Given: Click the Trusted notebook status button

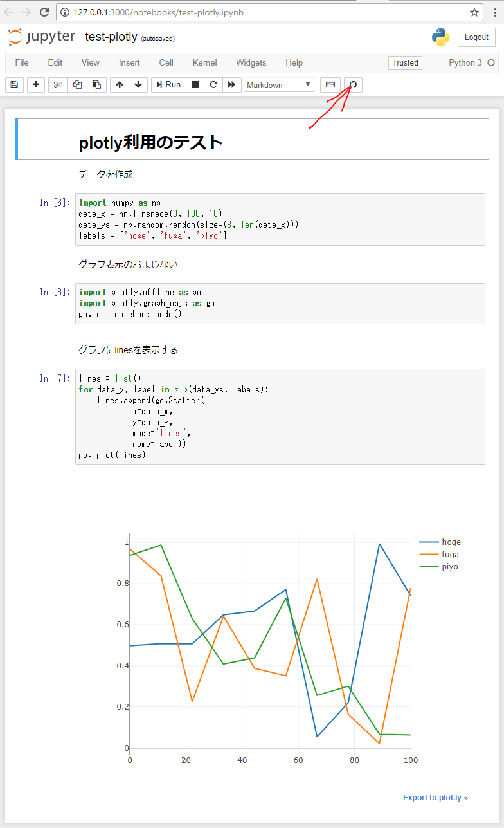Looking at the screenshot, I should (405, 62).
